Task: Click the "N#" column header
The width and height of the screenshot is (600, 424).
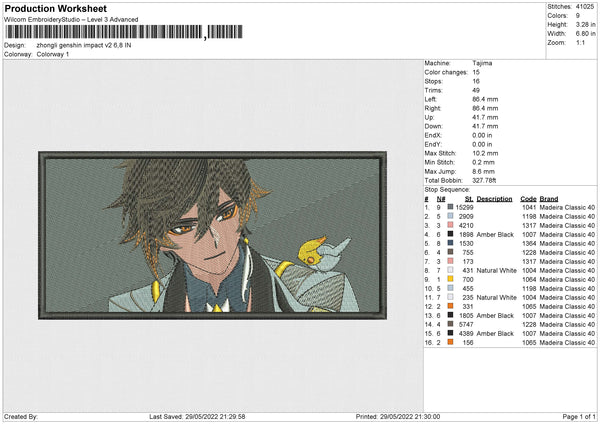Action: click(x=441, y=199)
